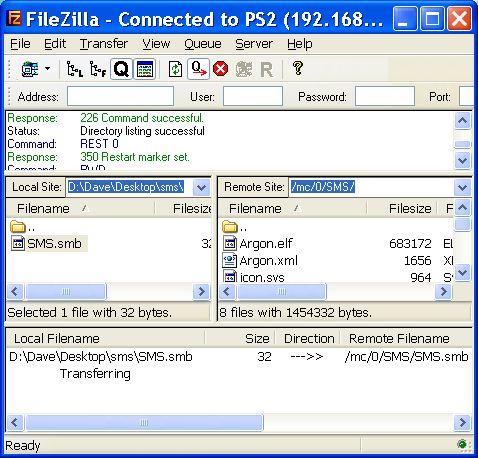Click remote file list scroll down arrow
The image size is (478, 458).
[x=462, y=273]
